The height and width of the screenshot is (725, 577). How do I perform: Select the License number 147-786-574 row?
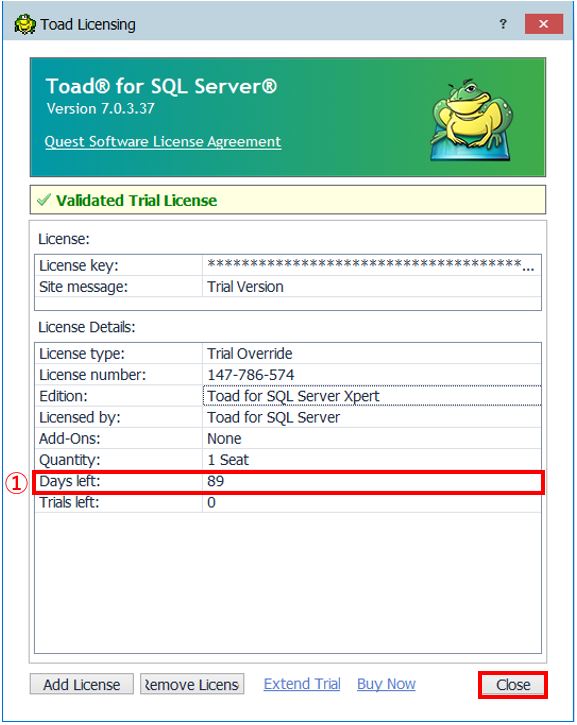tap(288, 375)
